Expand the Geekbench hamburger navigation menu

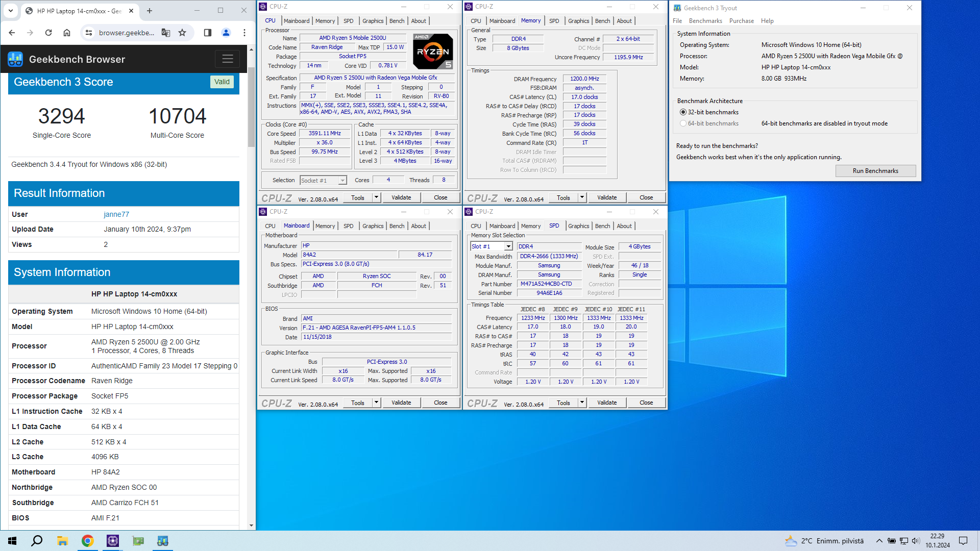pyautogui.click(x=228, y=59)
